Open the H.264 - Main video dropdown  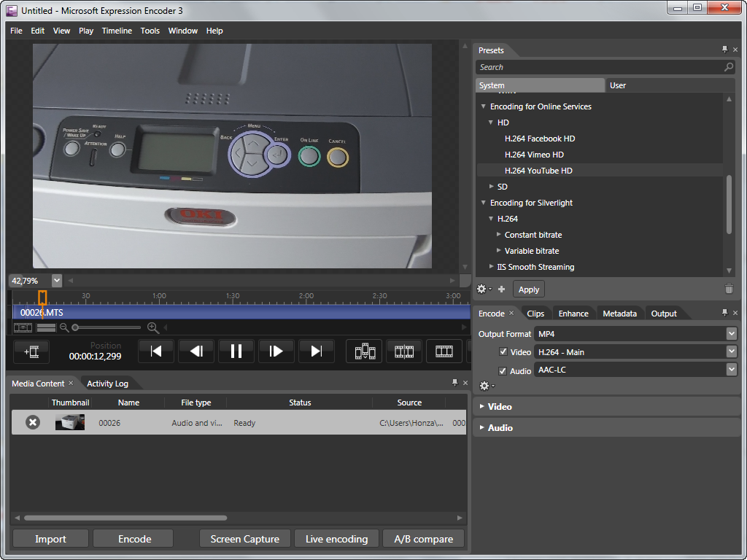click(x=732, y=352)
